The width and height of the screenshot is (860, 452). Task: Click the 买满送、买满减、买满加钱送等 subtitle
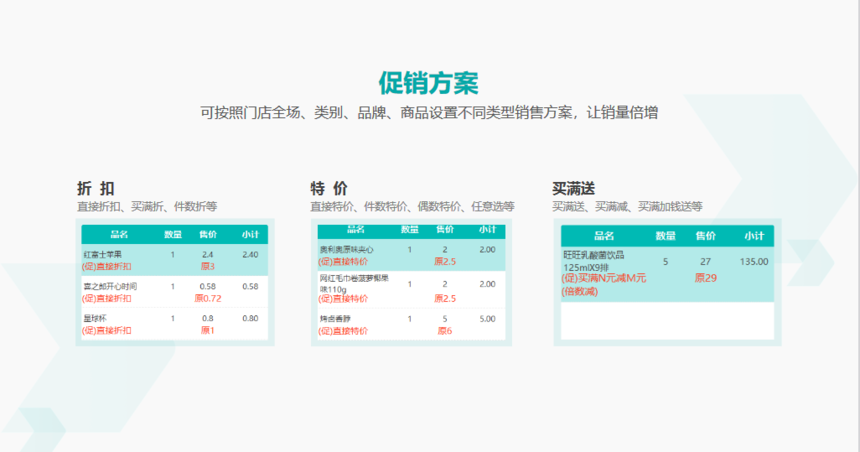[x=627, y=207]
